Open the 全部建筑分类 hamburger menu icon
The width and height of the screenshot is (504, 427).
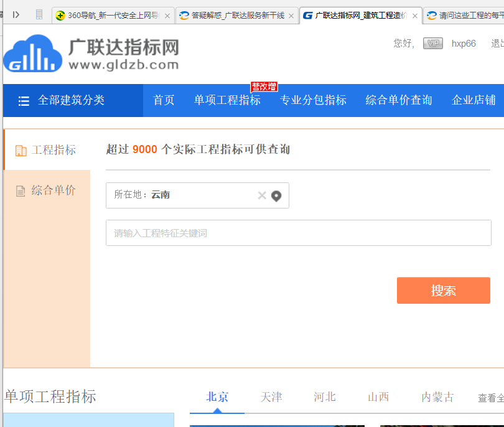coord(24,101)
